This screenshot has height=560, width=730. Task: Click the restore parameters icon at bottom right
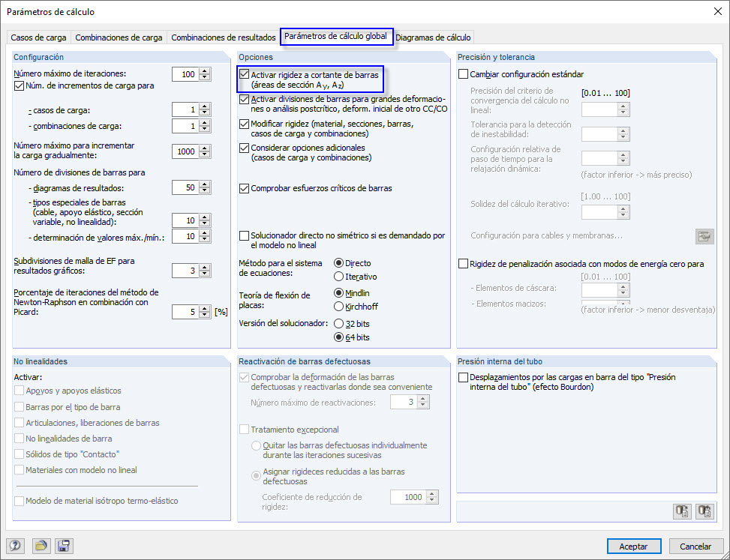[704, 511]
